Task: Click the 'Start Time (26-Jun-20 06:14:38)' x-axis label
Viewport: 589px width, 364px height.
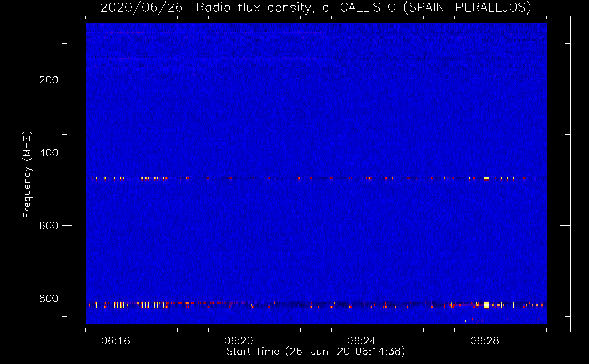Action: (316, 352)
